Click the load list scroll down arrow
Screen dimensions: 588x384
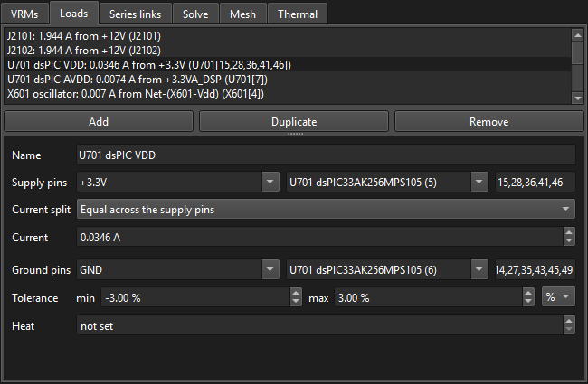pos(577,98)
